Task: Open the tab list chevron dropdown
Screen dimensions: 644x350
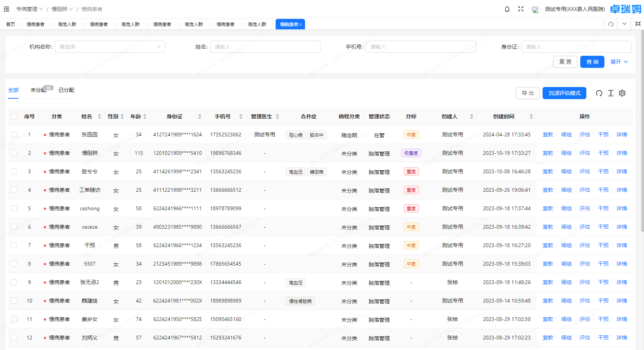Action: point(624,24)
